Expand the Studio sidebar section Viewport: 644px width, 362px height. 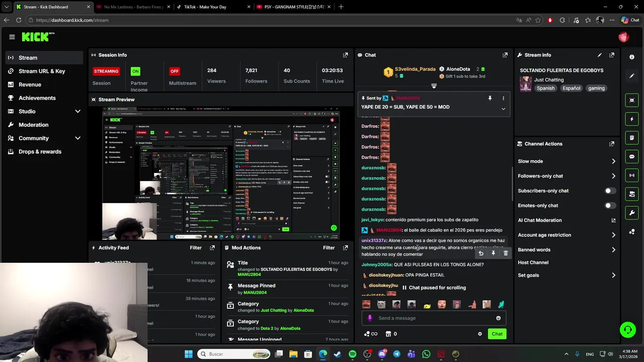coord(77,111)
